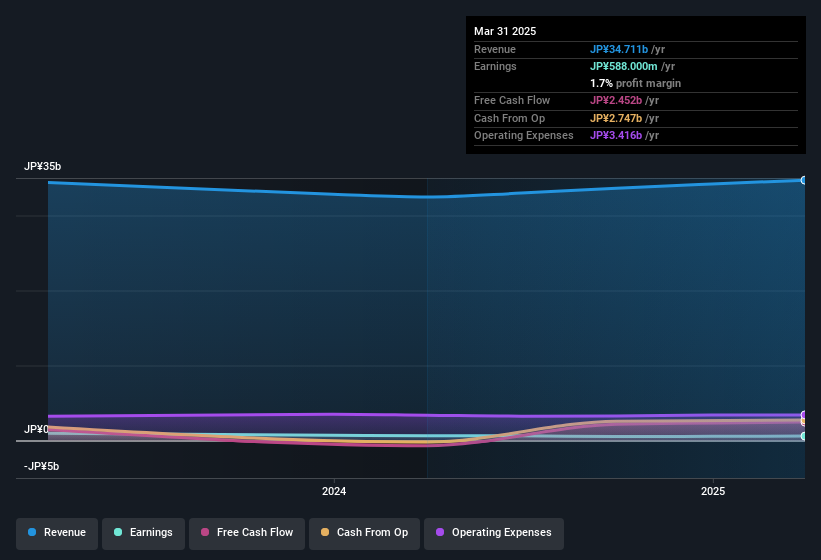
Task: Click the 1.7% profit margin text
Action: (635, 83)
